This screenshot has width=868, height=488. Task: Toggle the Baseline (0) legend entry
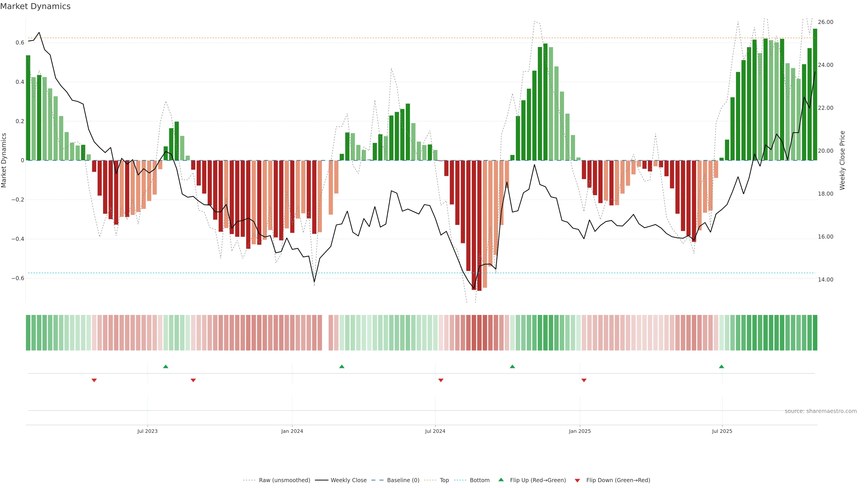pos(403,480)
